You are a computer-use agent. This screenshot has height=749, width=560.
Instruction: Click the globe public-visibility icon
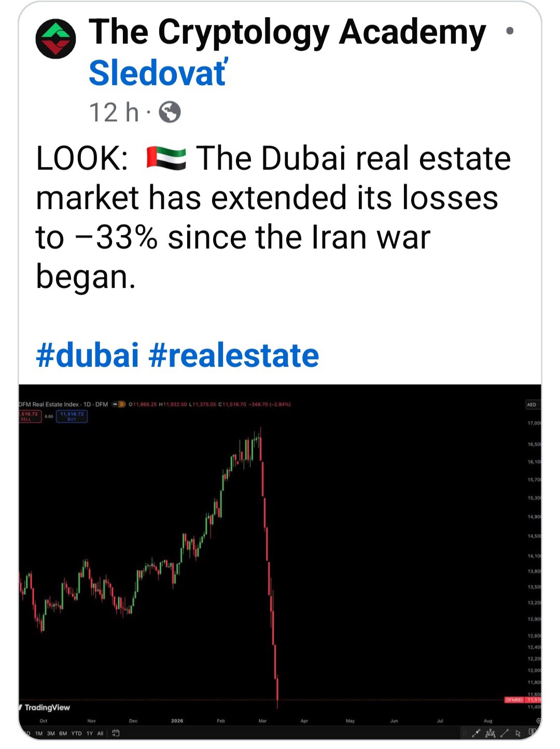(x=170, y=112)
